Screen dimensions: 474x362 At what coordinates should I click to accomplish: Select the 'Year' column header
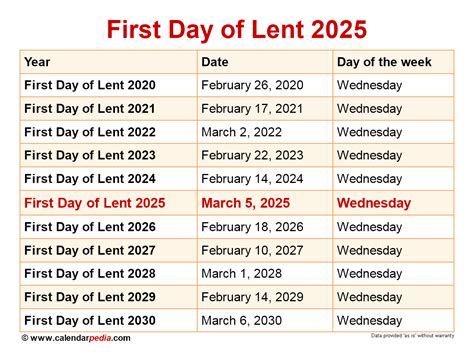tap(37, 62)
